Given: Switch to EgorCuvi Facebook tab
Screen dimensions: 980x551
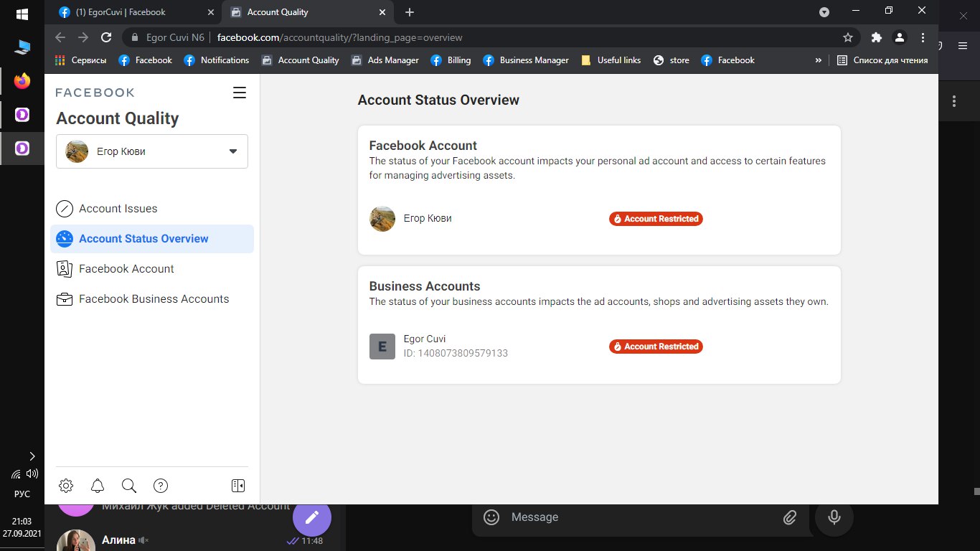Looking at the screenshot, I should [137, 12].
